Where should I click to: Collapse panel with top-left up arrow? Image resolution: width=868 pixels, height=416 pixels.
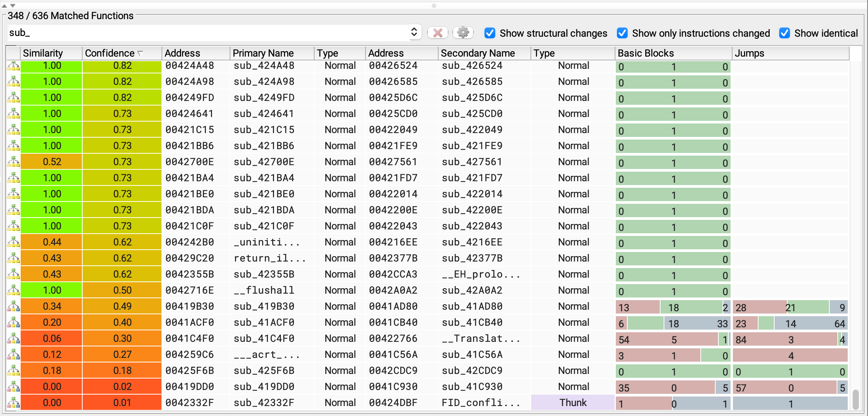(x=5, y=6)
